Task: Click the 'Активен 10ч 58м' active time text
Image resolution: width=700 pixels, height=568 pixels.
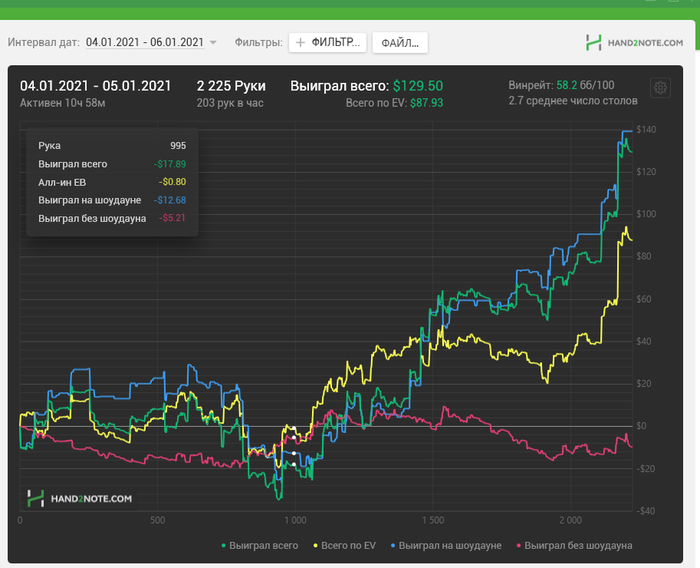Action: pyautogui.click(x=62, y=103)
